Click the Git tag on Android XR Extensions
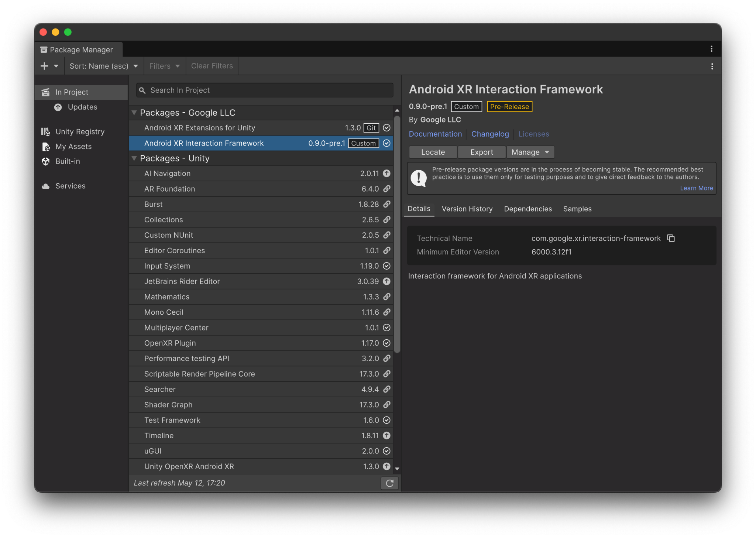 [371, 128]
